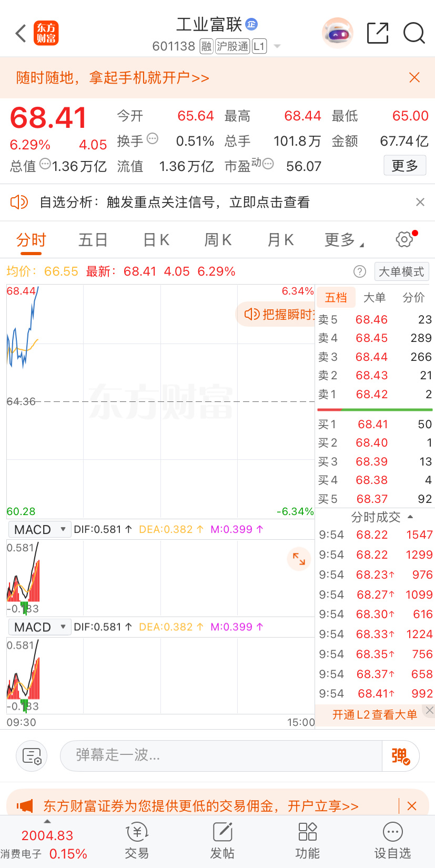Tap the 换手 info icon
Screen dimensions: 435x868
[x=153, y=139]
